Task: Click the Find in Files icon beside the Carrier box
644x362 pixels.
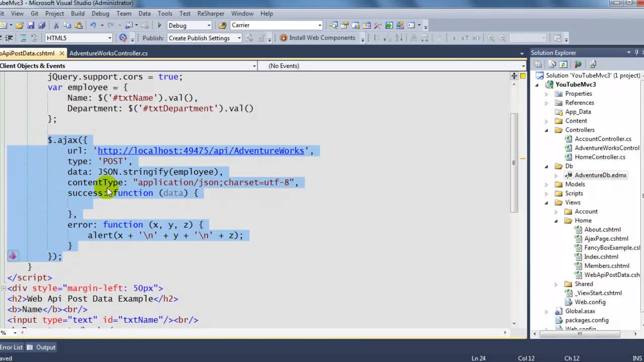Action: tap(222, 25)
